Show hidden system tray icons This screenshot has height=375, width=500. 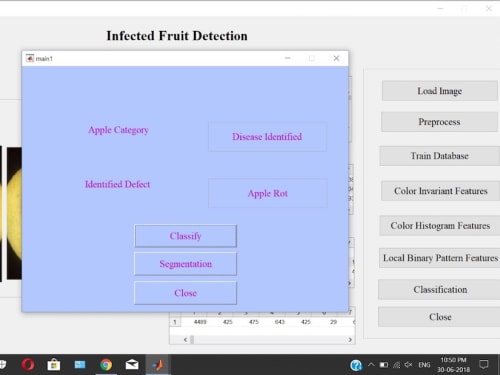point(371,365)
